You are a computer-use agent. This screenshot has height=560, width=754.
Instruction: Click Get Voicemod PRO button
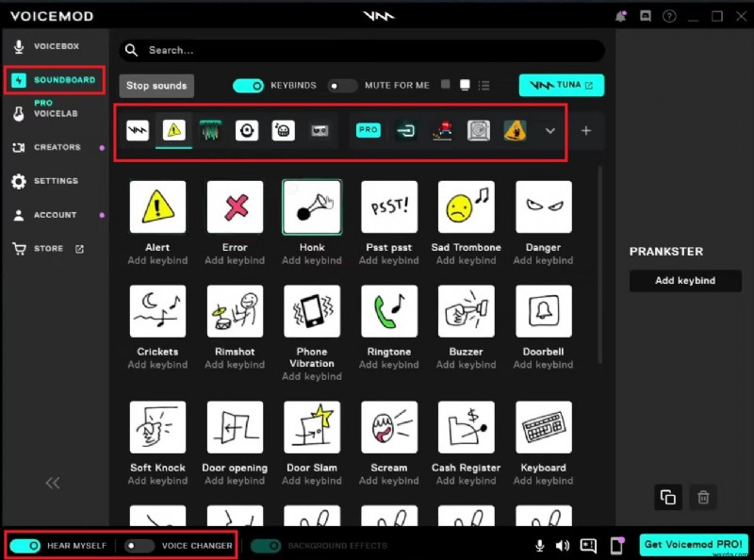coord(694,545)
